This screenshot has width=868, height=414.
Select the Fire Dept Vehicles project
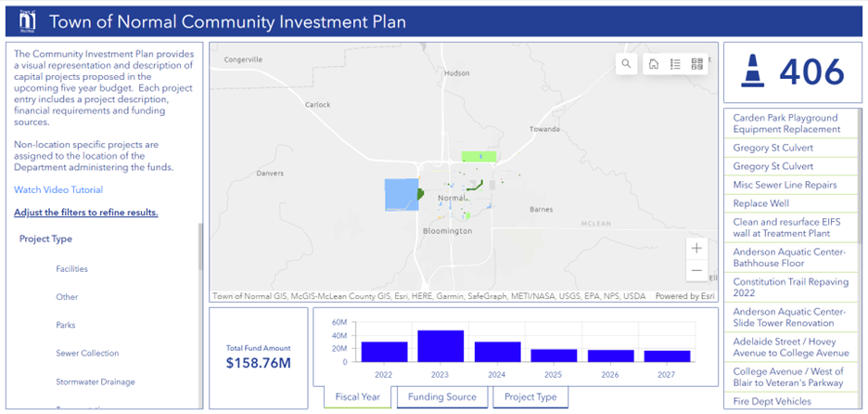792,401
